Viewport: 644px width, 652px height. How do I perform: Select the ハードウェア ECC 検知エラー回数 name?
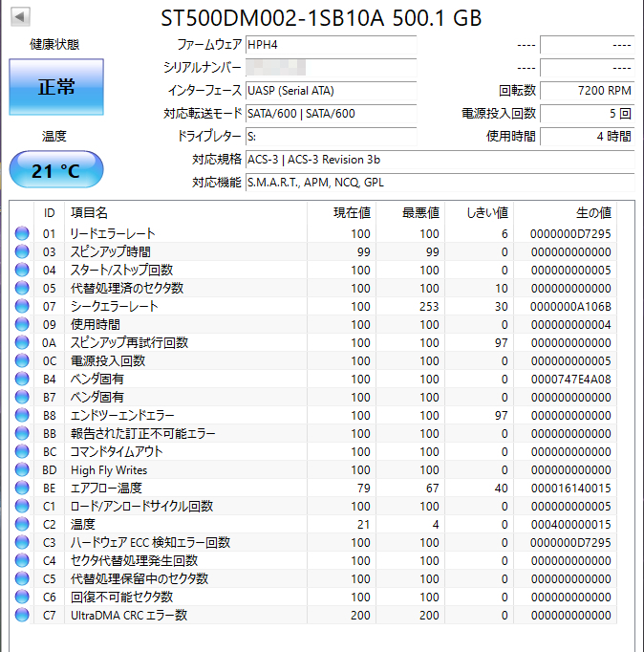click(150, 542)
